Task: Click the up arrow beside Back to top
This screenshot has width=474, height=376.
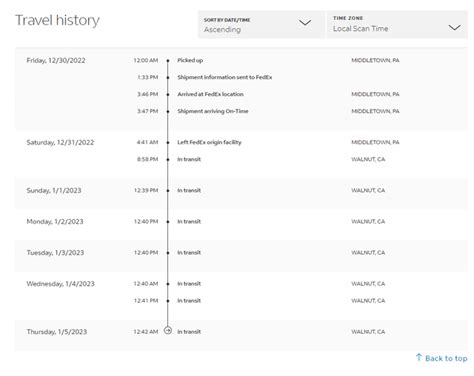Action: pyautogui.click(x=419, y=357)
